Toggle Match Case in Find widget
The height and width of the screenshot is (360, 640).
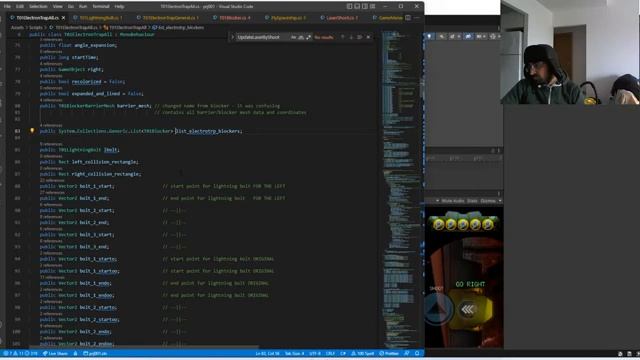pyautogui.click(x=293, y=37)
